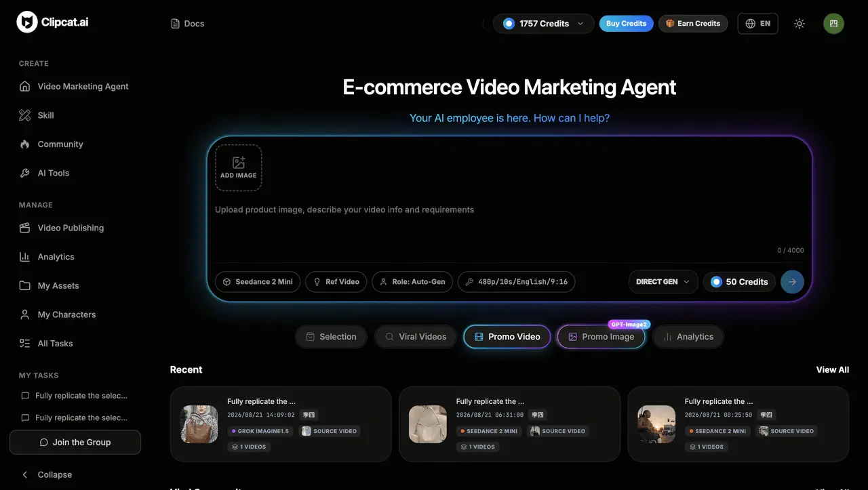The height and width of the screenshot is (490, 868).
Task: Select the Selection tab
Action: (x=331, y=337)
